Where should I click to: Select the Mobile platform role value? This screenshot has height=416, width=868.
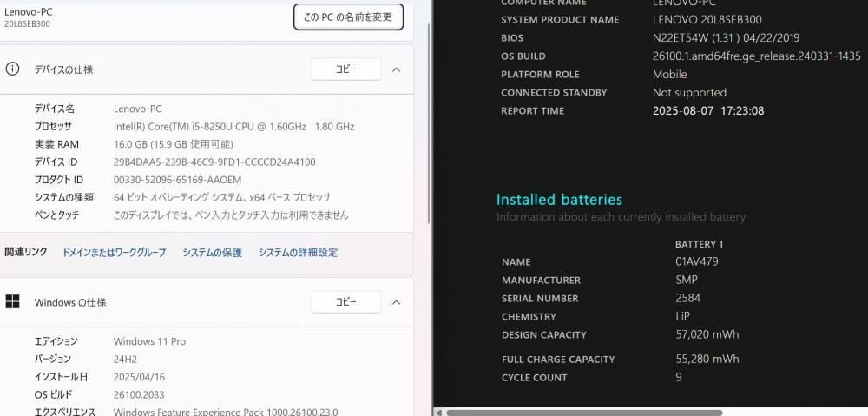[669, 74]
